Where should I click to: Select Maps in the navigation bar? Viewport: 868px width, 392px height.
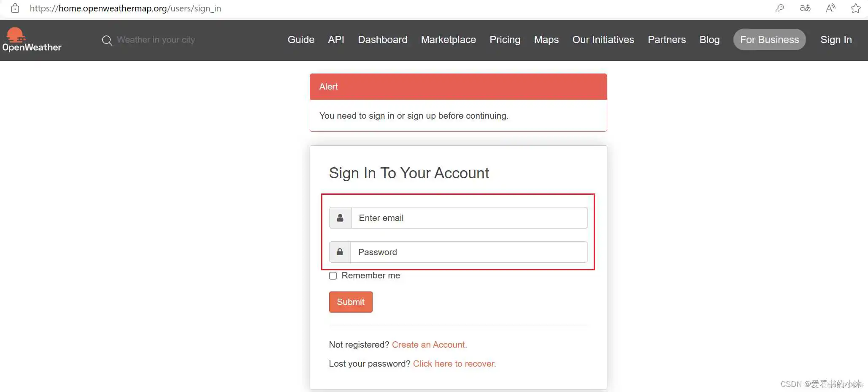click(546, 40)
